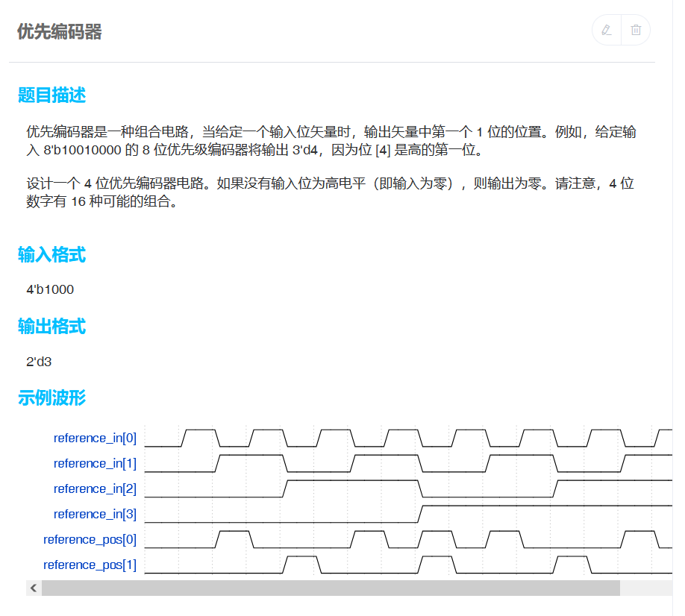Viewport: 685px width, 616px height.
Task: Click the pencil edit icon
Action: pyautogui.click(x=606, y=30)
